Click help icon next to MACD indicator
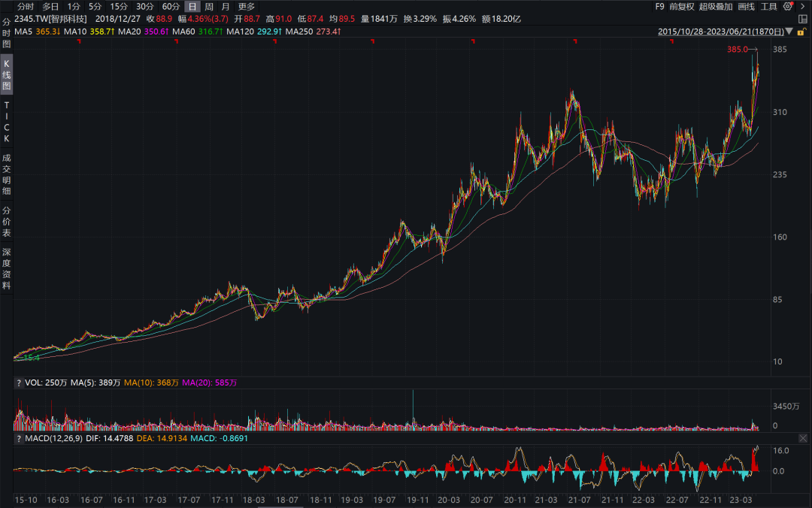The image size is (812, 508). (19, 439)
